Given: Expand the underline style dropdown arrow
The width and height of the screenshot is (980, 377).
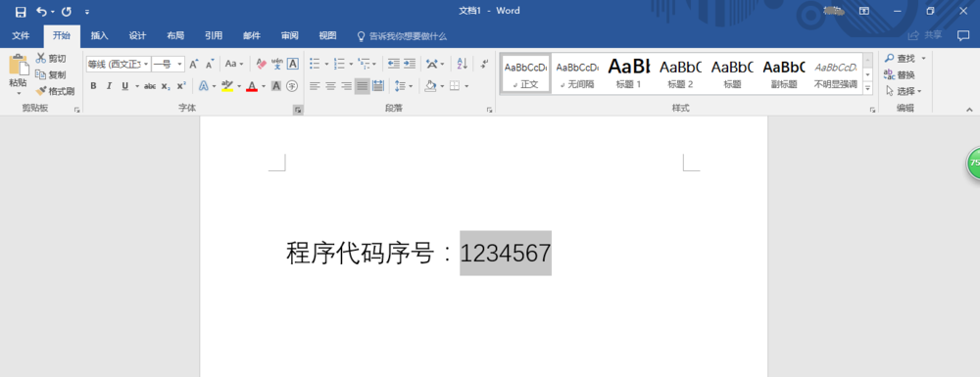Looking at the screenshot, I should pyautogui.click(x=136, y=86).
